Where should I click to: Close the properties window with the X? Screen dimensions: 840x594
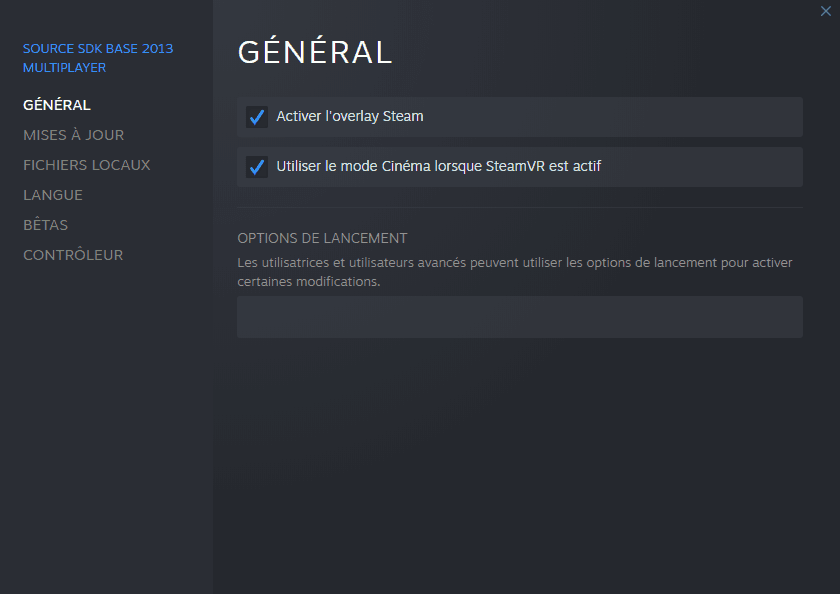[826, 11]
